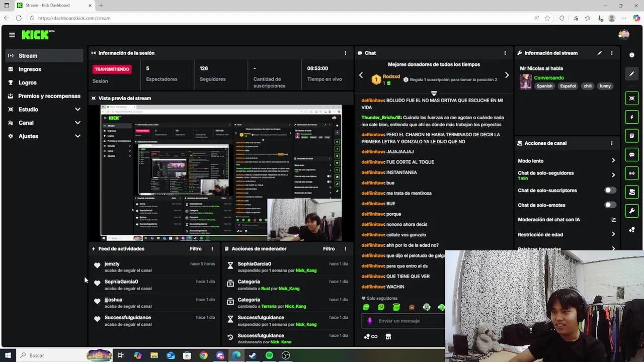Viewport: 644px width, 362px height.
Task: Open Información del stream three-dot menu
Action: [x=612, y=53]
